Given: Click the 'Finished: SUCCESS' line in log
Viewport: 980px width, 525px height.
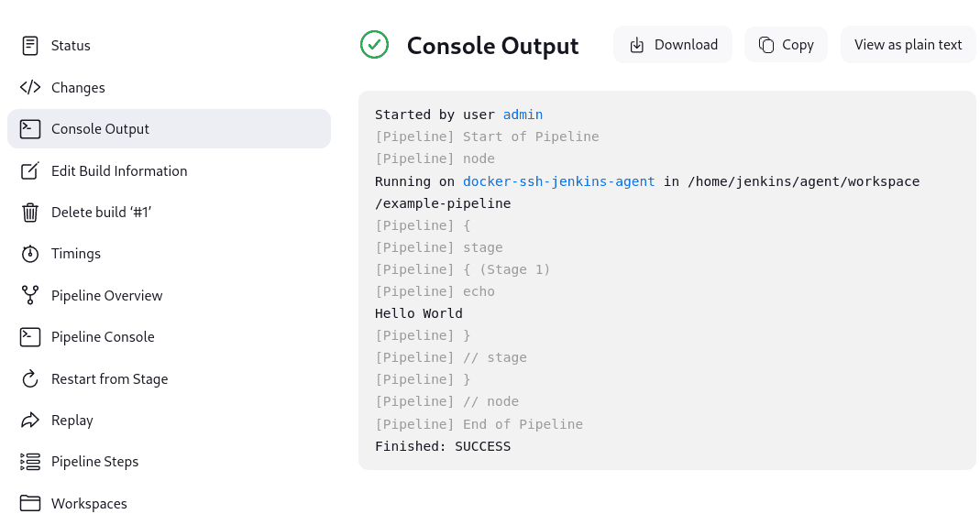Looking at the screenshot, I should (443, 446).
